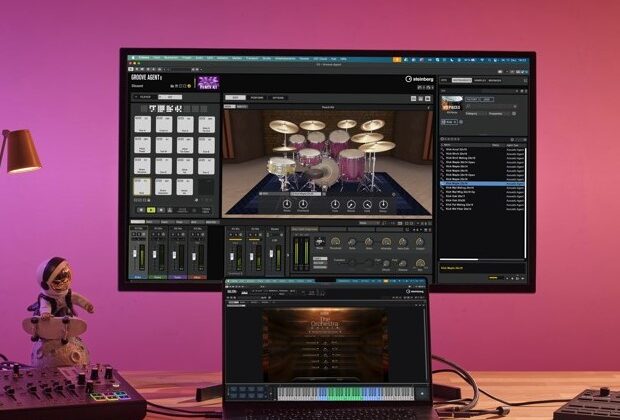Click the search field beside the pack thumbnail
The width and height of the screenshot is (620, 420).
point(491,106)
